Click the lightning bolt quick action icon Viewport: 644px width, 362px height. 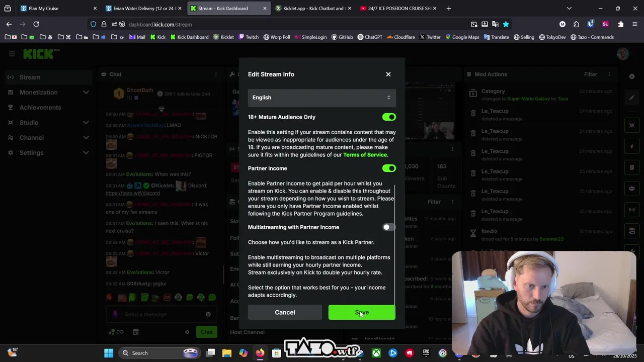632,146
